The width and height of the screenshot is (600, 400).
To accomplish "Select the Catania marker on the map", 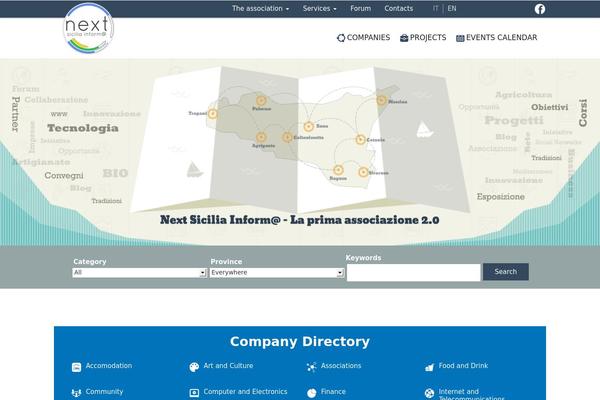I will tap(360, 140).
